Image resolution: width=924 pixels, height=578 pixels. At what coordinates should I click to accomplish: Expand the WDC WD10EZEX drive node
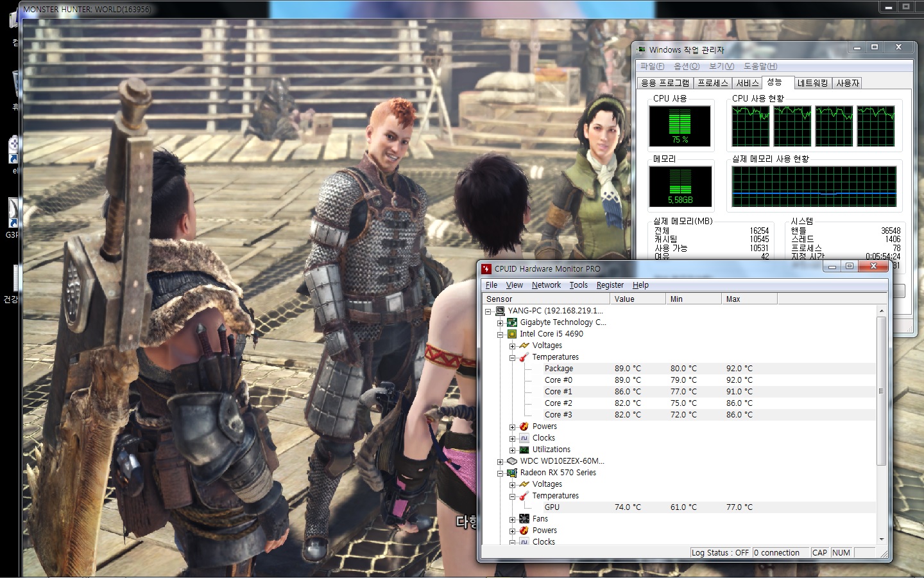501,462
